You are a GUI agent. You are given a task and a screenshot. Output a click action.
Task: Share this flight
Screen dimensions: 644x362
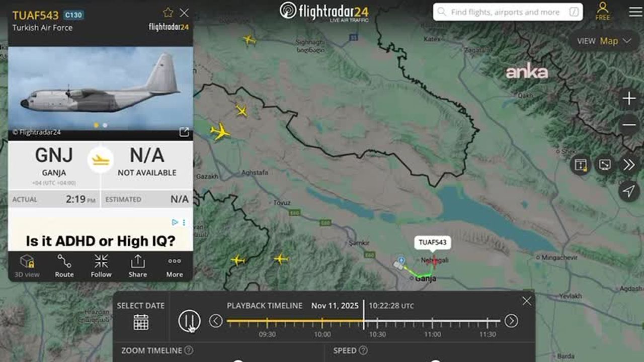pyautogui.click(x=137, y=266)
